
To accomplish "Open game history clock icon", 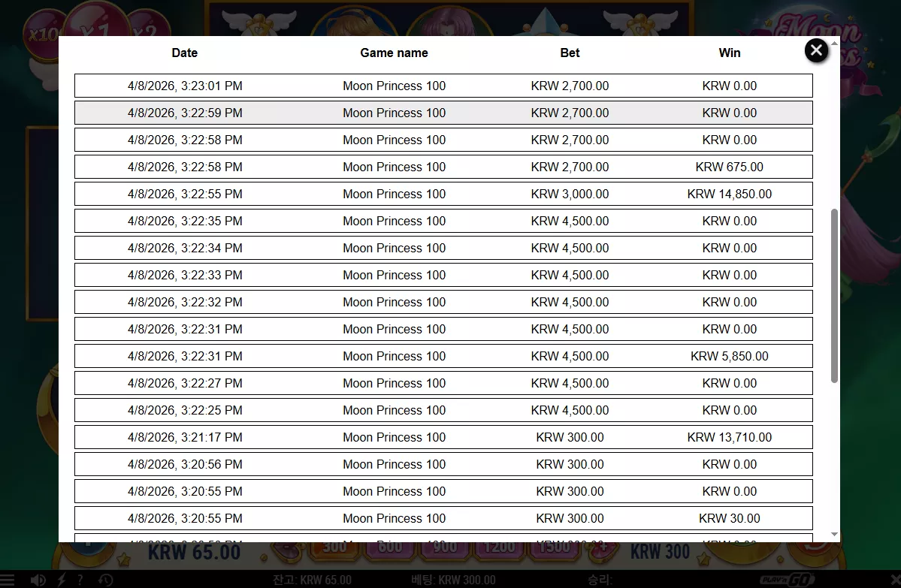I will pyautogui.click(x=105, y=580).
